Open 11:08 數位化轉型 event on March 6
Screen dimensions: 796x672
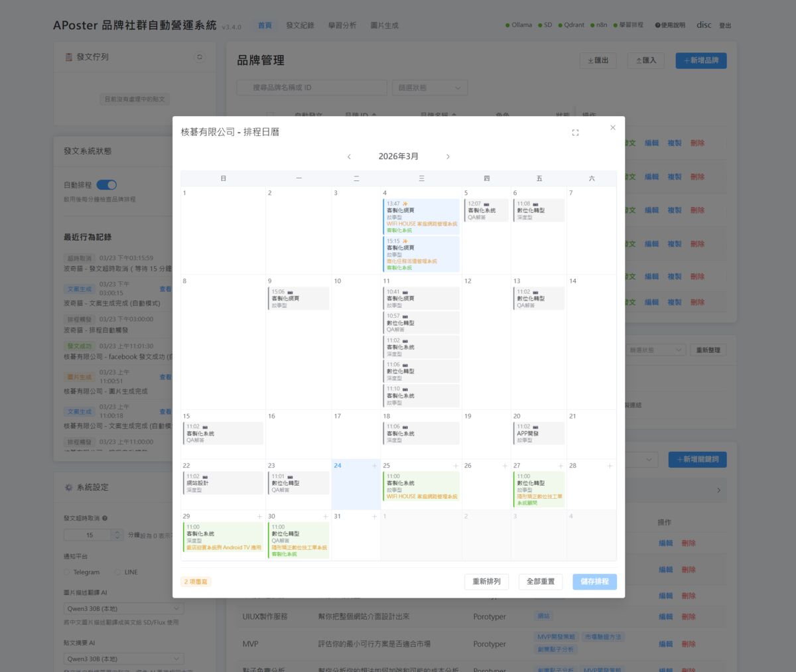539,210
